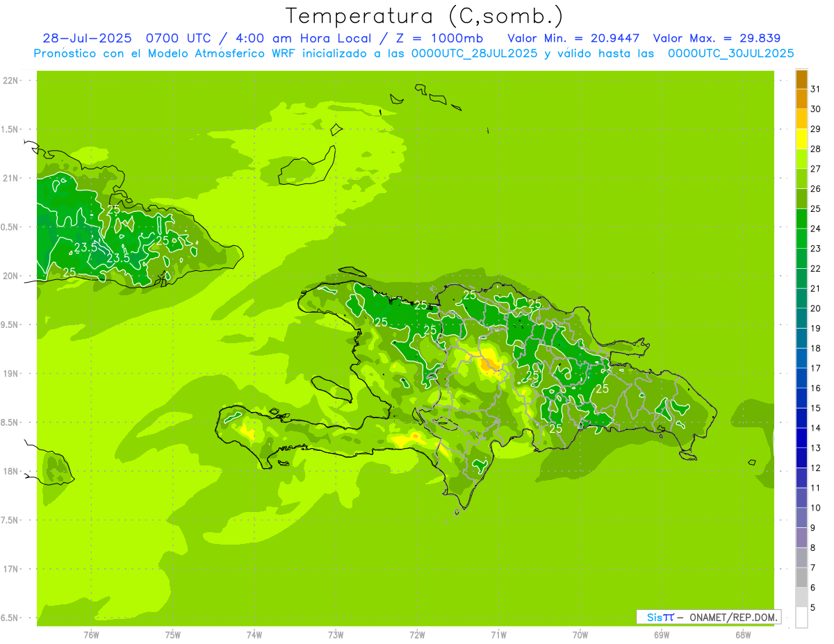Click the 75W longitude axis label
Image resolution: width=834 pixels, height=644 pixels.
173,635
